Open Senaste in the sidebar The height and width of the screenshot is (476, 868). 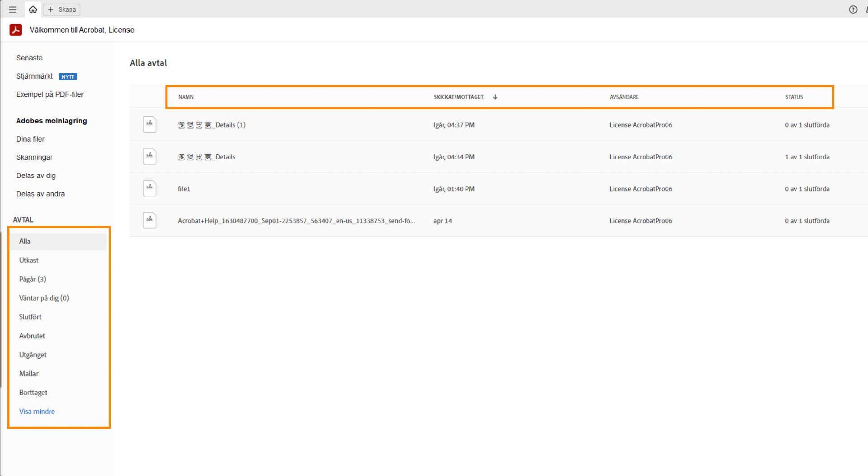pyautogui.click(x=29, y=58)
